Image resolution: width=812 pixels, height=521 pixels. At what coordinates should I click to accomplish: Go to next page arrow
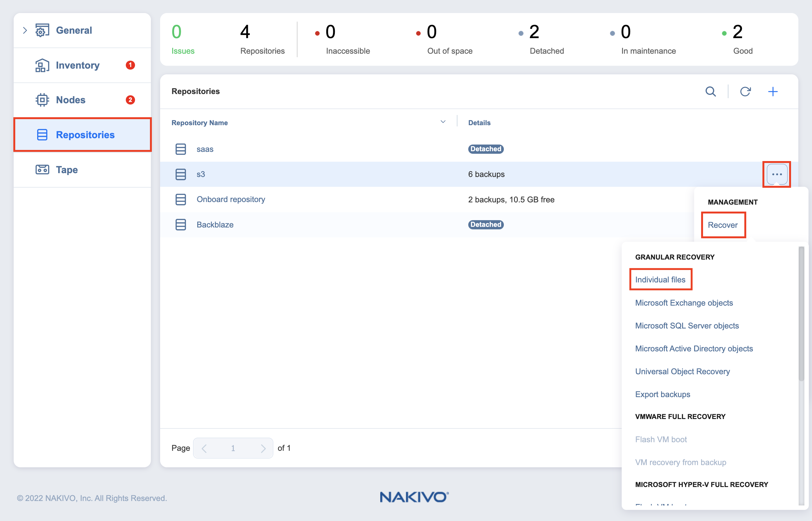point(263,448)
